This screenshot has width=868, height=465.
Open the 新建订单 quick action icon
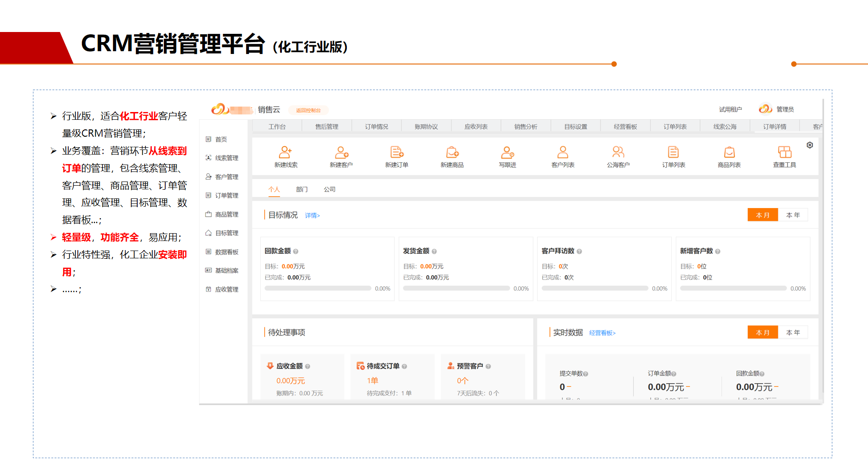(397, 152)
